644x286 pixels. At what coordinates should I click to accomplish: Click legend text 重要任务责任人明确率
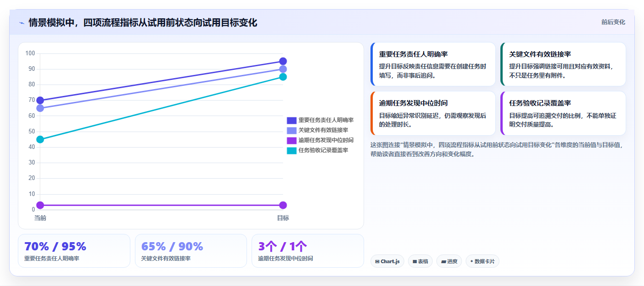tap(326, 120)
